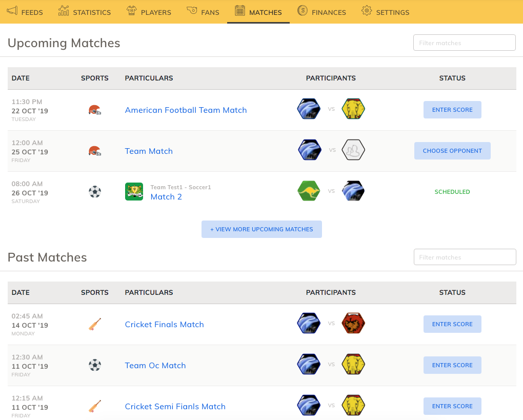Click football helmet icon in the 25 OCT Team Match row
This screenshot has width=523, height=420.
95,151
